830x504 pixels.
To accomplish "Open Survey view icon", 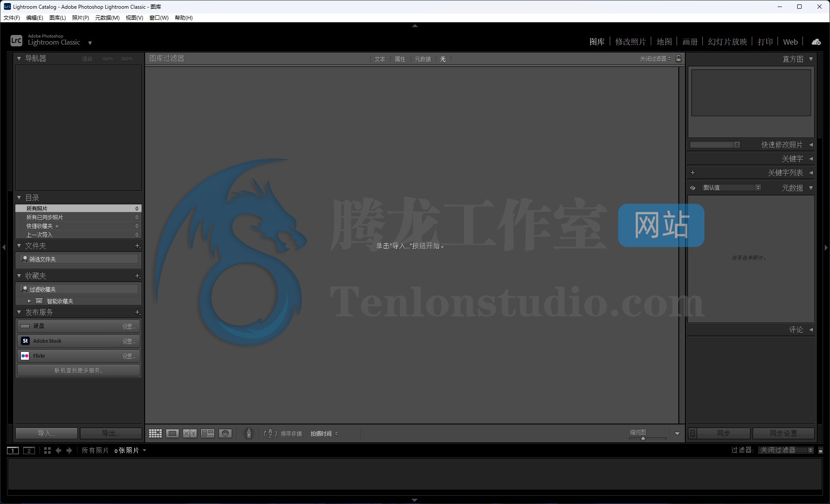I will [x=207, y=434].
